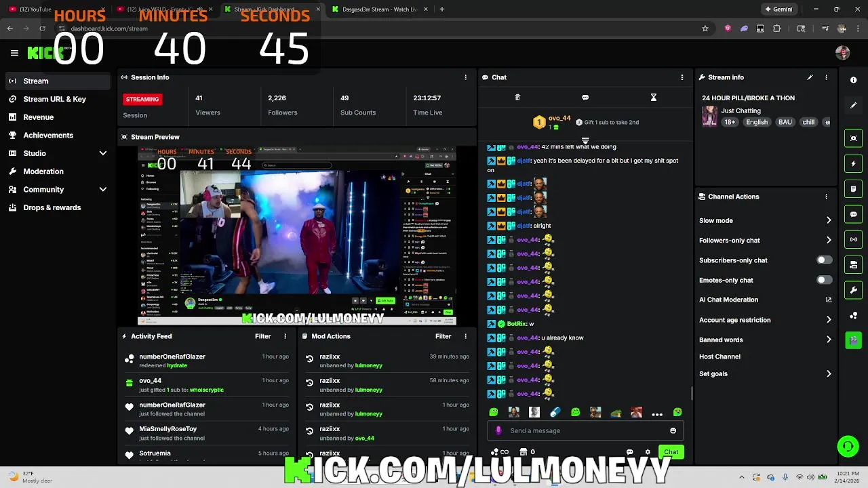
Task: Click the shop icon below message box
Action: tap(523, 452)
